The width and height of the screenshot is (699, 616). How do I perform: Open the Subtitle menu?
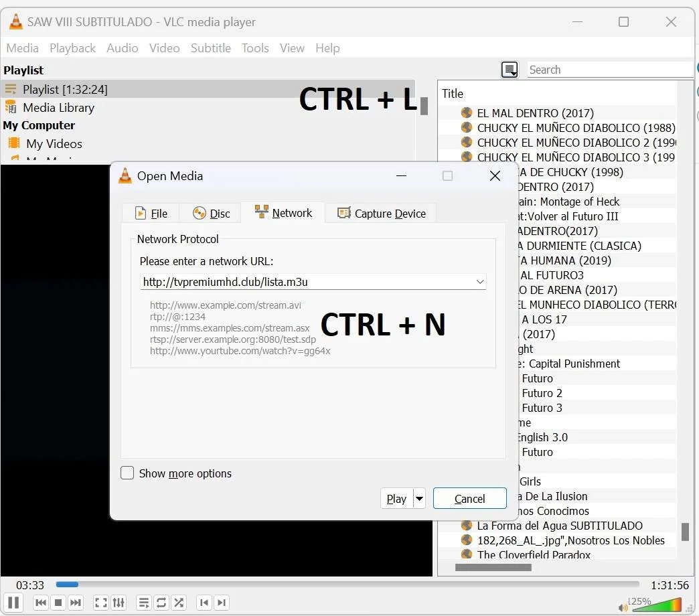pyautogui.click(x=211, y=48)
